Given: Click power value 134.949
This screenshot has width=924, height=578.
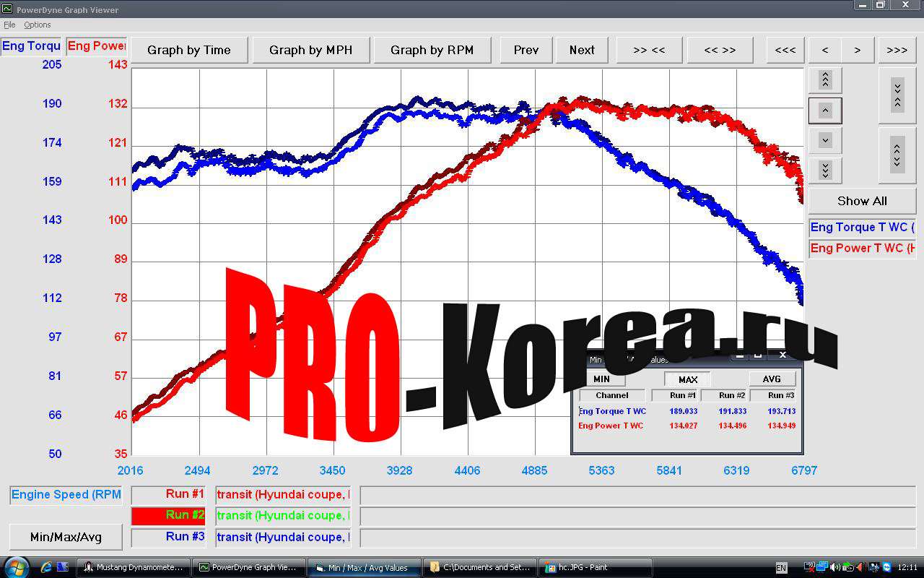Looking at the screenshot, I should [x=781, y=426].
